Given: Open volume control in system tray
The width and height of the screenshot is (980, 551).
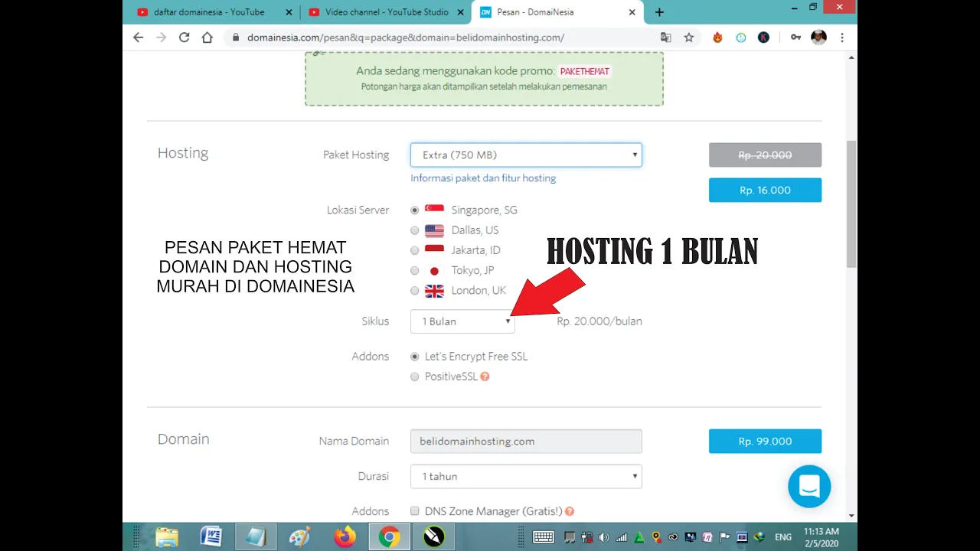Looking at the screenshot, I should (x=604, y=536).
